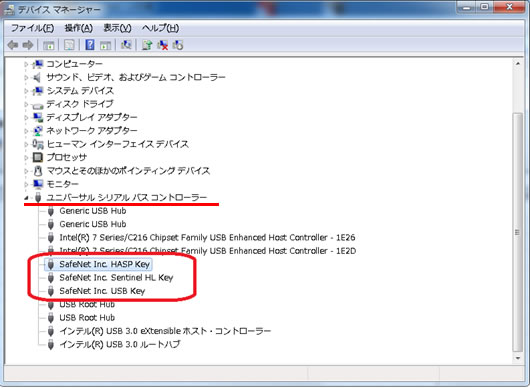This screenshot has height=388, width=530.
Task: Open the ヘルプ(H) menu
Action: pos(160,28)
